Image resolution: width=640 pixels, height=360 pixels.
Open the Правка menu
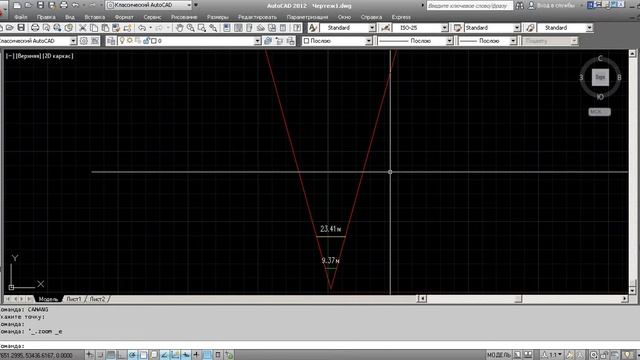coord(46,17)
